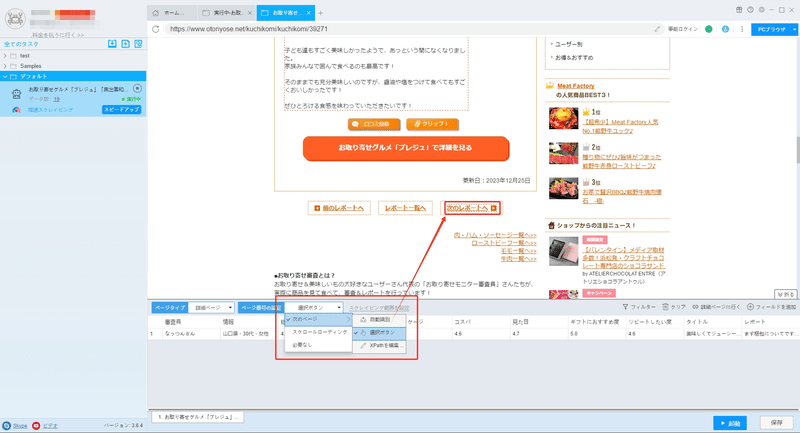Choose XPathを編集 in the submenu
Viewport: 800px width, 433px height.
coord(380,346)
